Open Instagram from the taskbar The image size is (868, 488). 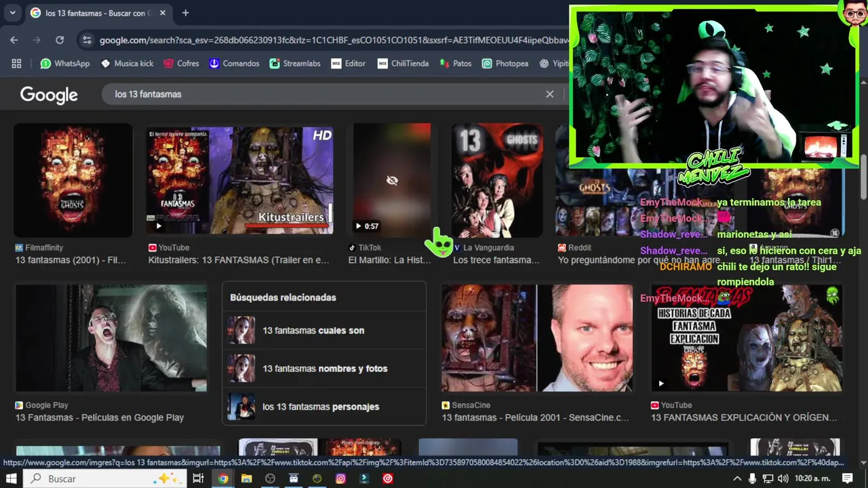pyautogui.click(x=340, y=479)
